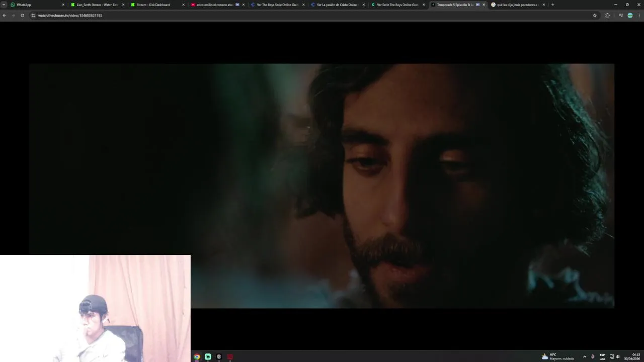Click the webcam overlay thumbnail
The height and width of the screenshot is (362, 644).
click(x=95, y=308)
